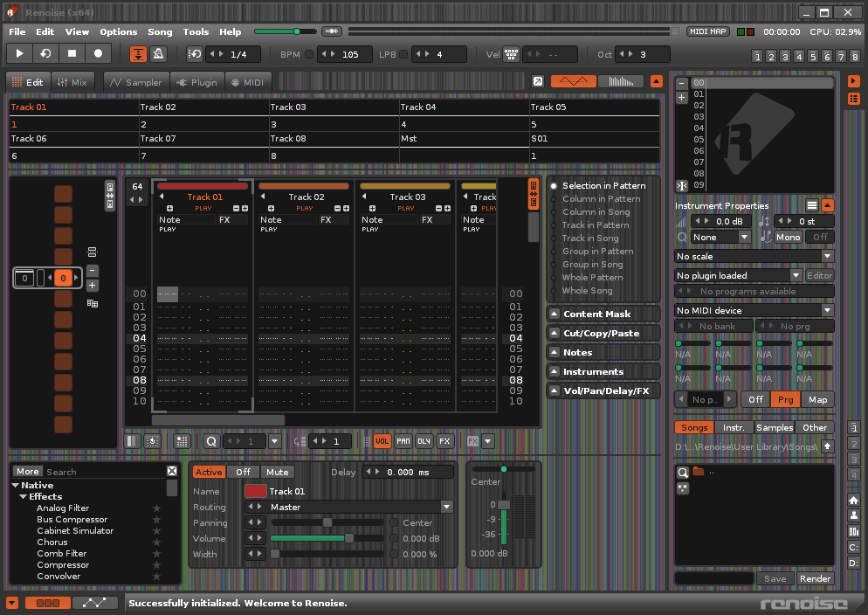868x615 pixels.
Task: Click the Active device button
Action: pos(209,473)
